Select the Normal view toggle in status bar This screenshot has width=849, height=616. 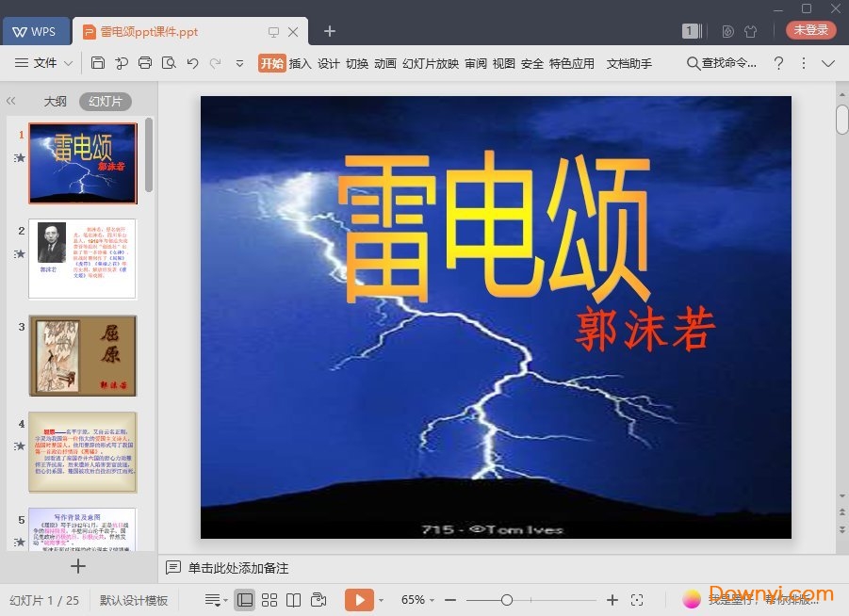[245, 600]
